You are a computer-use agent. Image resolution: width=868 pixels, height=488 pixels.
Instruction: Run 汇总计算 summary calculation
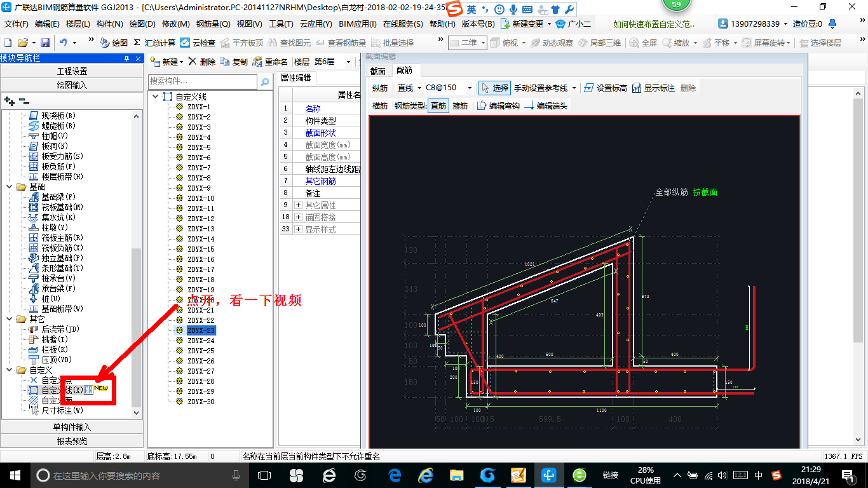coord(154,43)
